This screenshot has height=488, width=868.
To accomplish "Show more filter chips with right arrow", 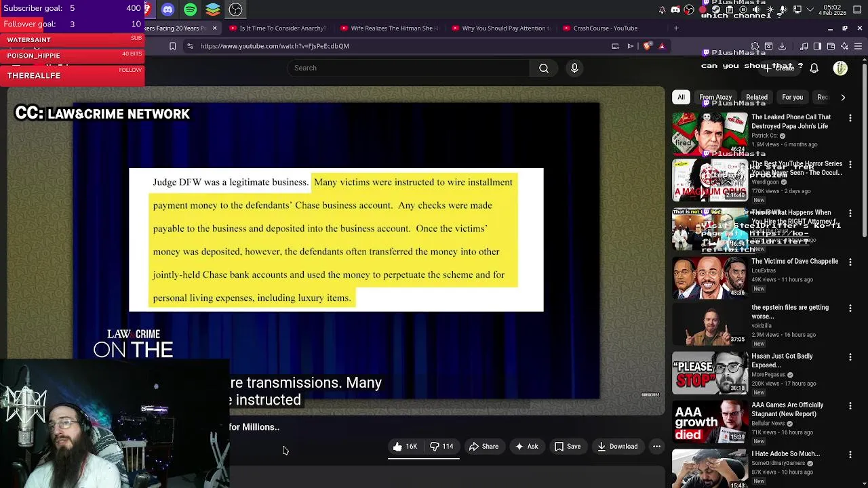I will tap(843, 97).
